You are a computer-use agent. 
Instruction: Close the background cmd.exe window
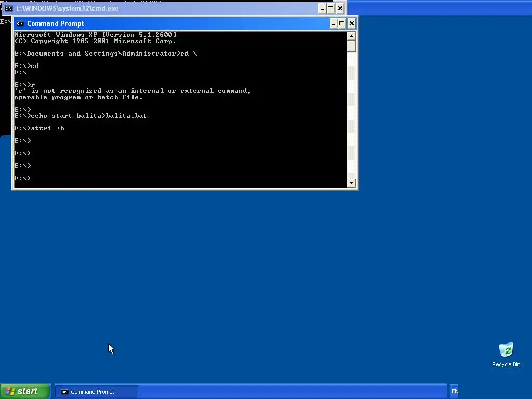tap(340, 8)
